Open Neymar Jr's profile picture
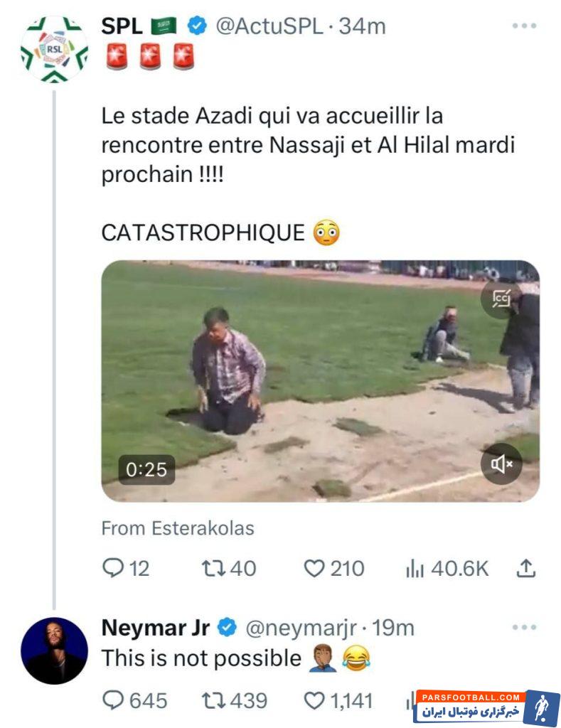Screen dimensions: 561x728 click(54, 651)
